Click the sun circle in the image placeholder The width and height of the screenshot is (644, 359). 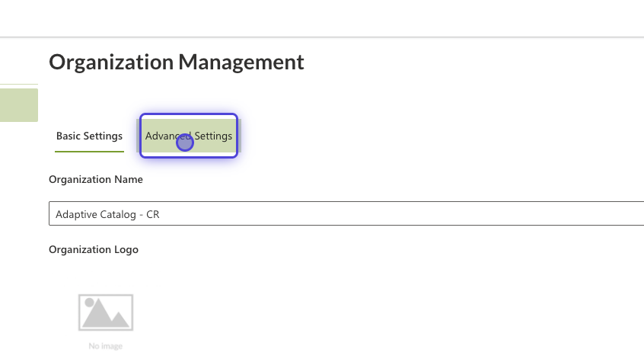[x=89, y=303]
